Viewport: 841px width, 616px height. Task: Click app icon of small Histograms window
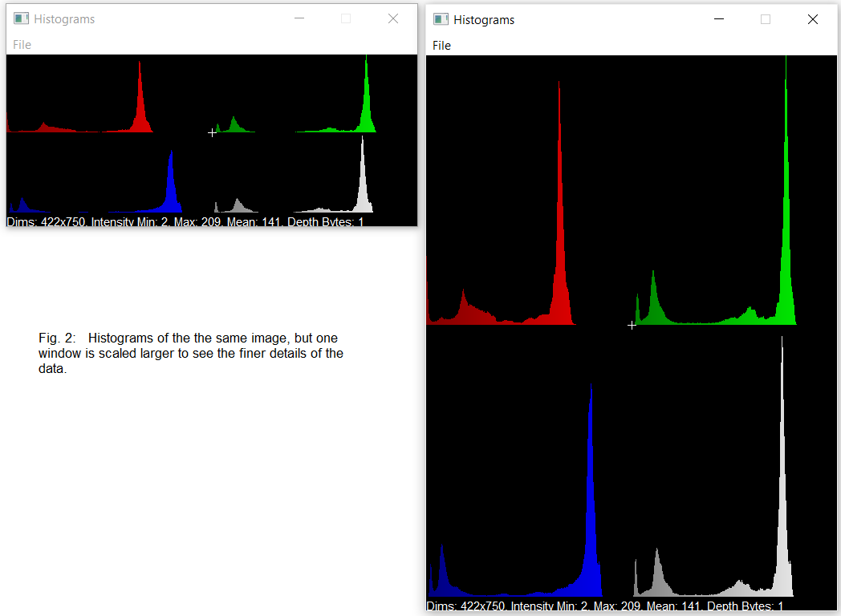coord(21,18)
